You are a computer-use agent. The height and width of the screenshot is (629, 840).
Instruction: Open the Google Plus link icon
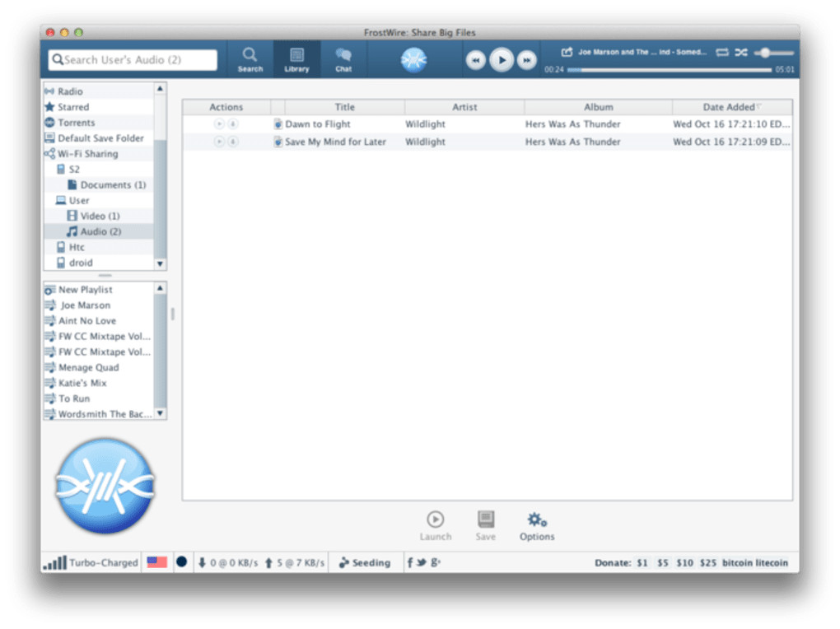[x=436, y=562]
